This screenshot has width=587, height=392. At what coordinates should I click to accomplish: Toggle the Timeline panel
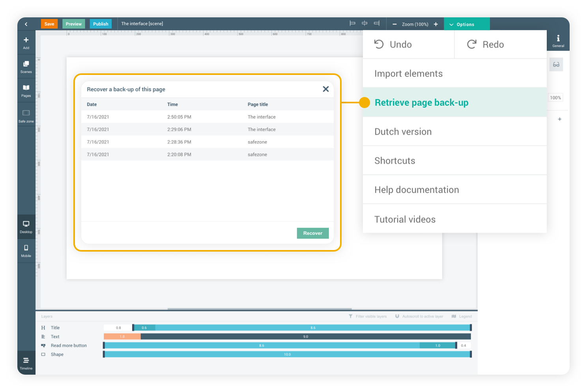(26, 363)
